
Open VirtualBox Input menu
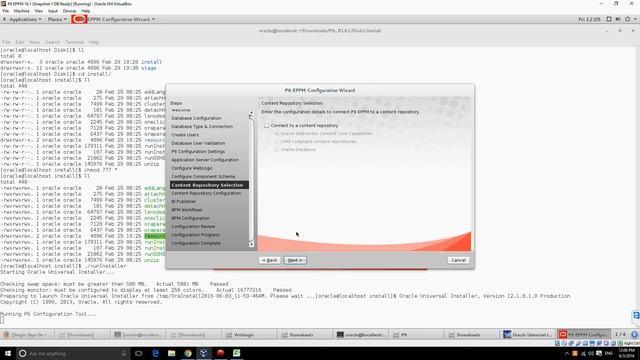[x=53, y=11]
